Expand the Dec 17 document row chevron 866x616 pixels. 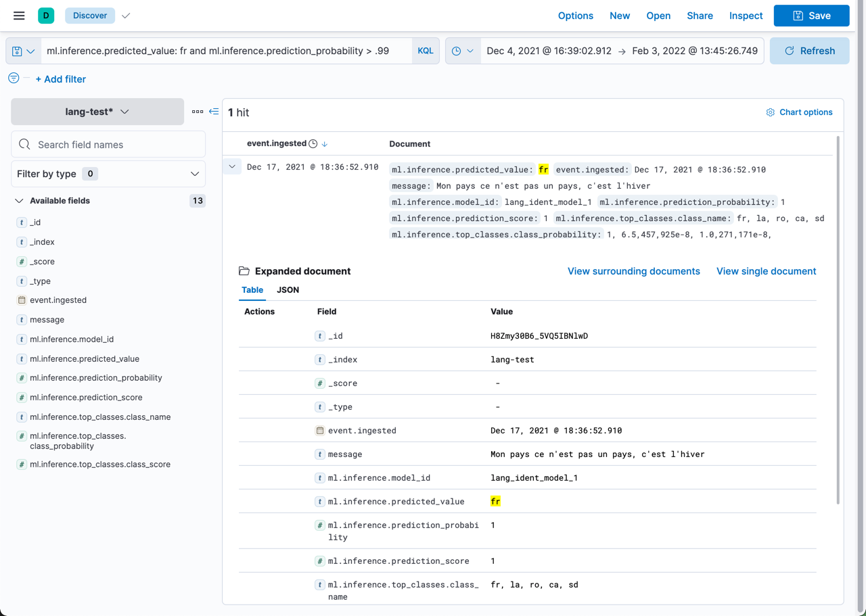pos(232,166)
